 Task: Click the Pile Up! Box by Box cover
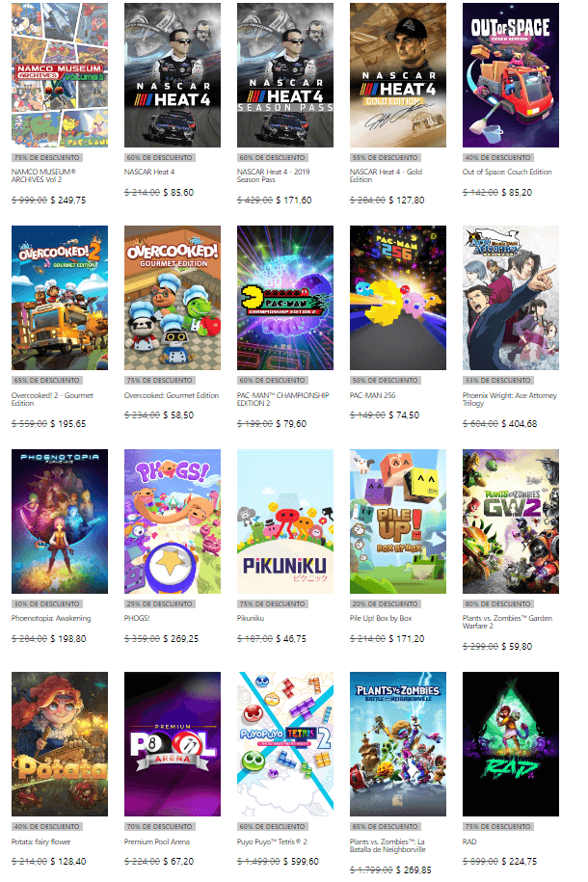398,521
